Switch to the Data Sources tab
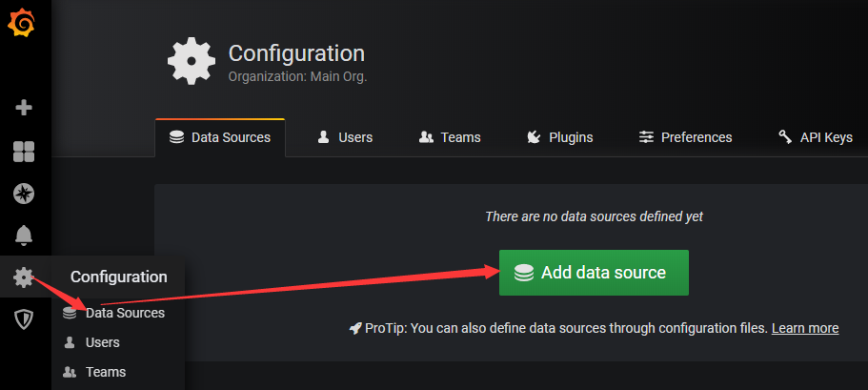868x390 pixels. click(219, 137)
